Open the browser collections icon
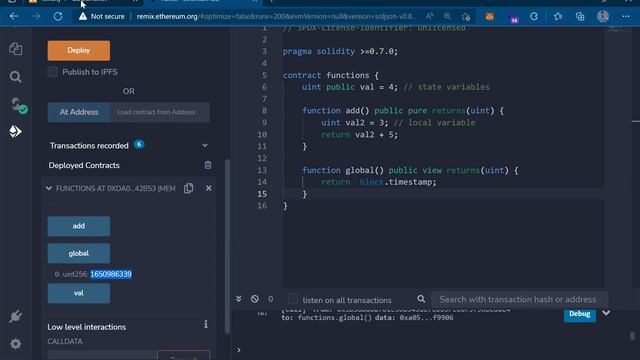This screenshot has height=360, width=640. (x=580, y=16)
